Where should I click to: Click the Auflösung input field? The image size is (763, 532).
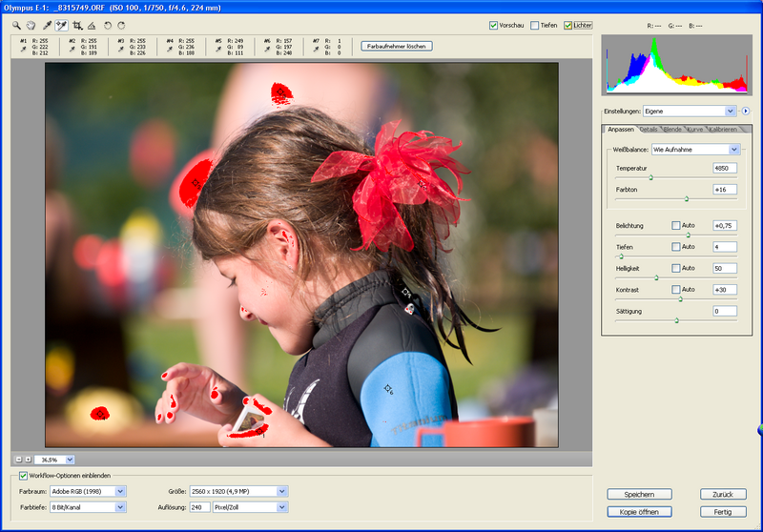(x=199, y=507)
